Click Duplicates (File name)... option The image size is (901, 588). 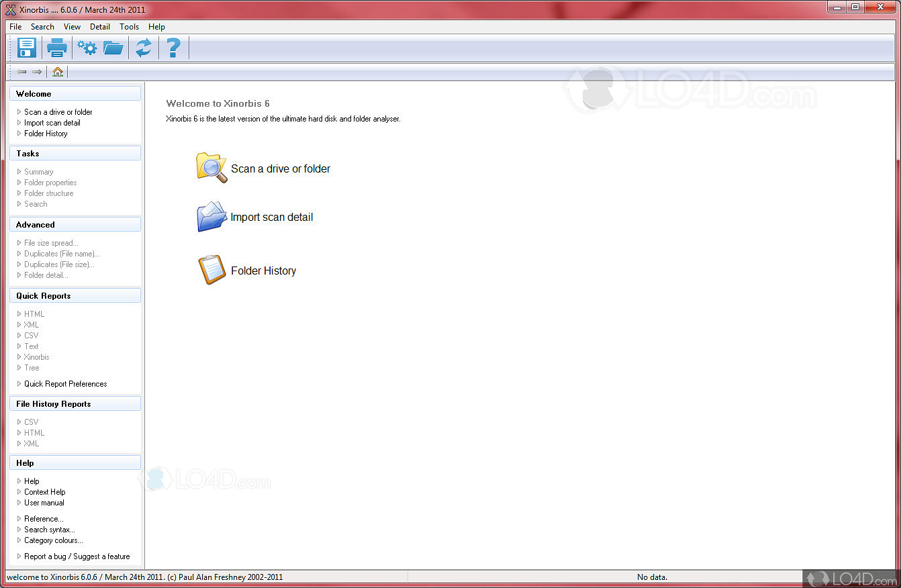coord(62,254)
